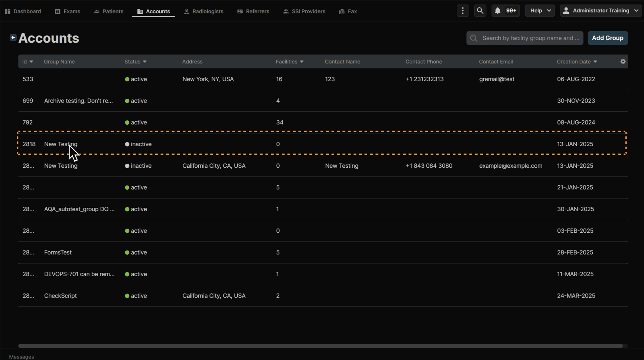Click the Accounts page heading
This screenshot has height=360, width=644.
coord(49,38)
